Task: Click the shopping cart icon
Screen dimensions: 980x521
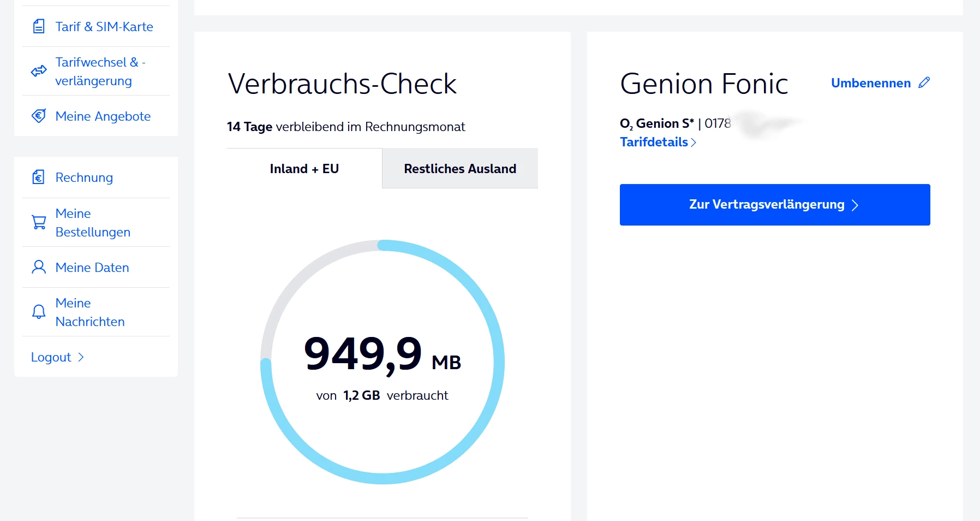Action: (x=39, y=222)
